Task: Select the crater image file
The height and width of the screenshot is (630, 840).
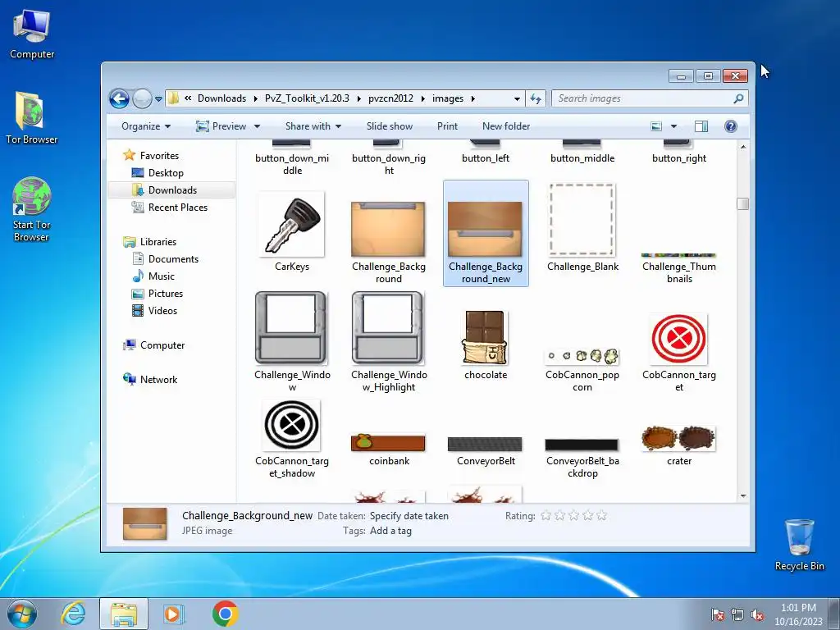Action: coord(678,445)
